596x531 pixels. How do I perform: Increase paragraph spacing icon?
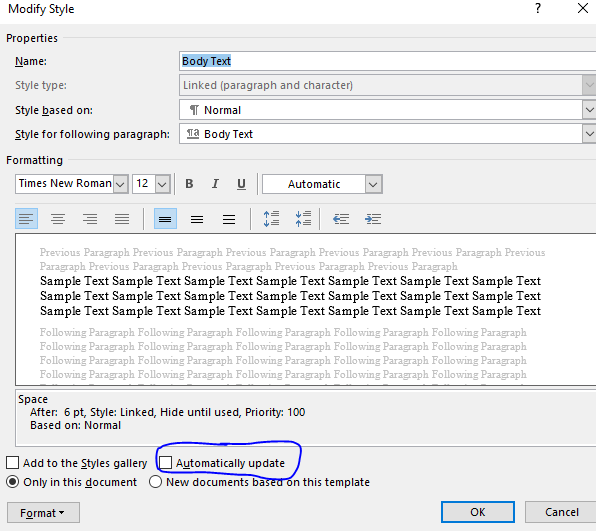[271, 219]
